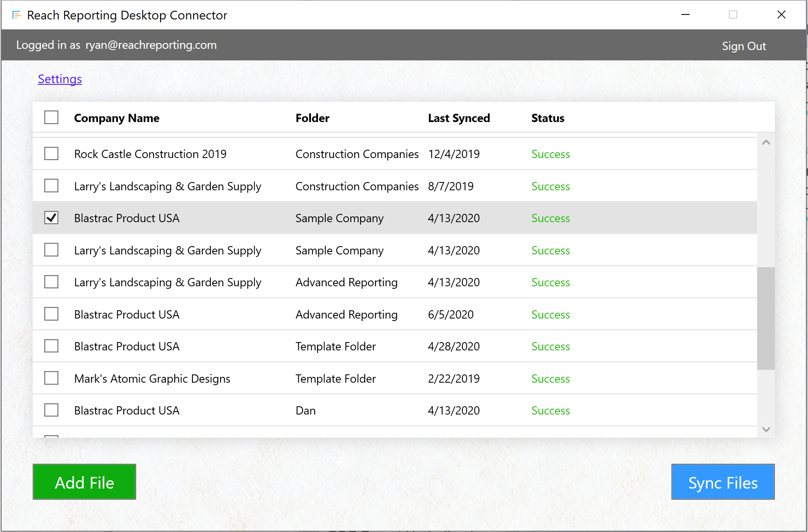This screenshot has height=532, width=808.
Task: Click the blue Sync Files button
Action: 723,482
